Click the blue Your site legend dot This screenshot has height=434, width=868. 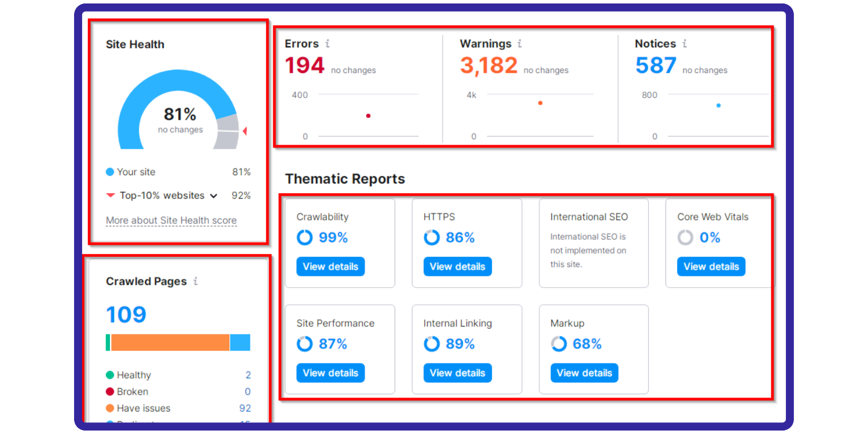(110, 172)
